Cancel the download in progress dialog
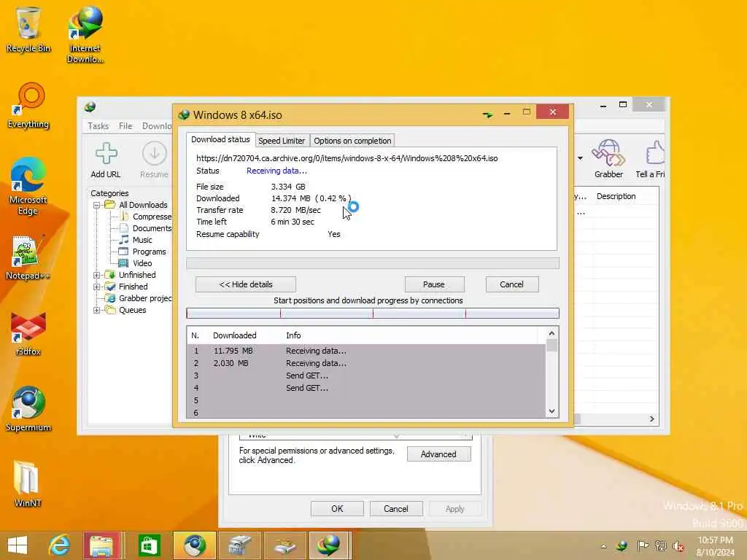 pyautogui.click(x=512, y=284)
